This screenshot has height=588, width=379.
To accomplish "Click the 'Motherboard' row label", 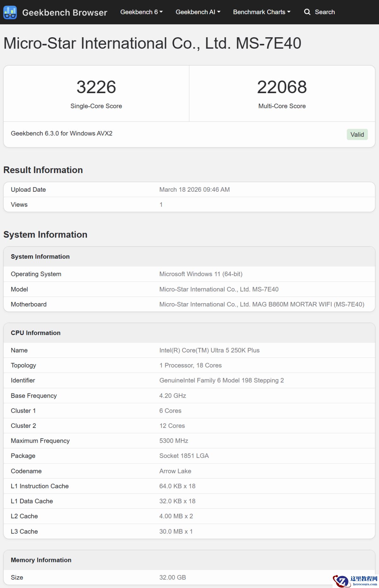I will pos(29,304).
